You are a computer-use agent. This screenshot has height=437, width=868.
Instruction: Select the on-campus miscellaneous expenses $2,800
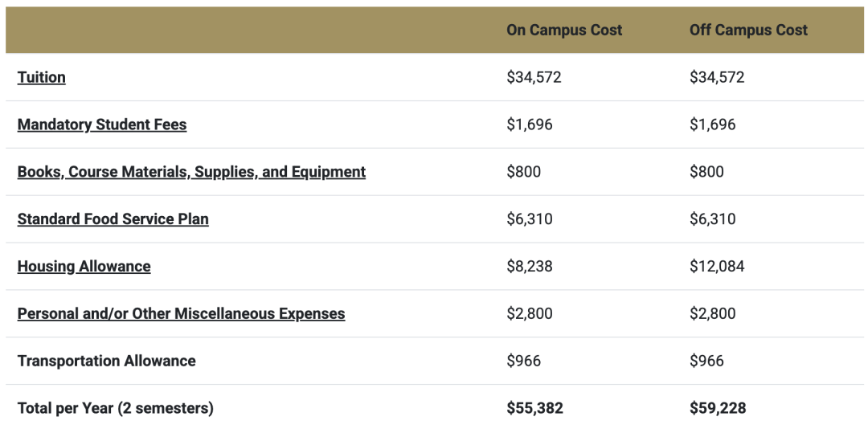(x=530, y=314)
